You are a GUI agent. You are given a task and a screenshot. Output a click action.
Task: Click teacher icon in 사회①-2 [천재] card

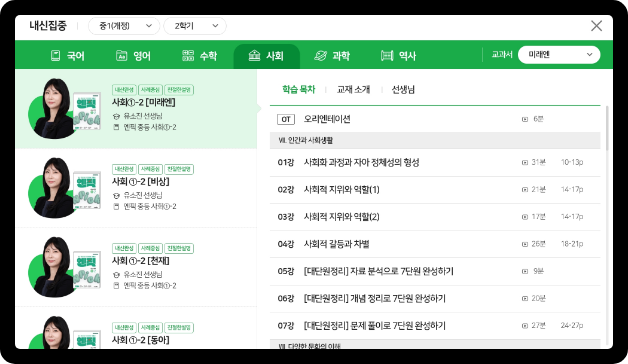(x=116, y=275)
